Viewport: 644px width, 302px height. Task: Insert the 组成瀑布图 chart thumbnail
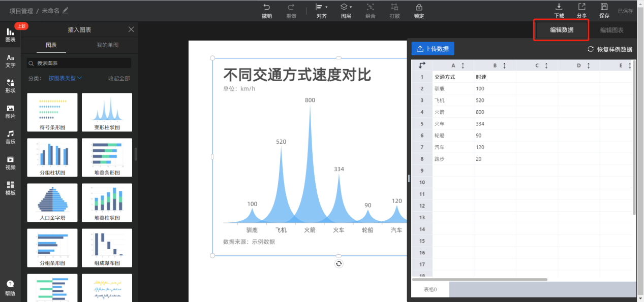click(107, 248)
